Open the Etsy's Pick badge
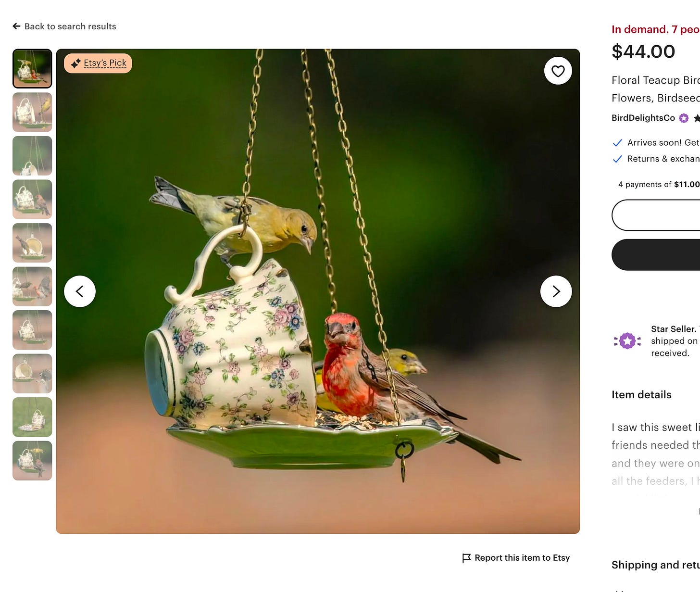Image resolution: width=700 pixels, height=592 pixels. (x=98, y=63)
